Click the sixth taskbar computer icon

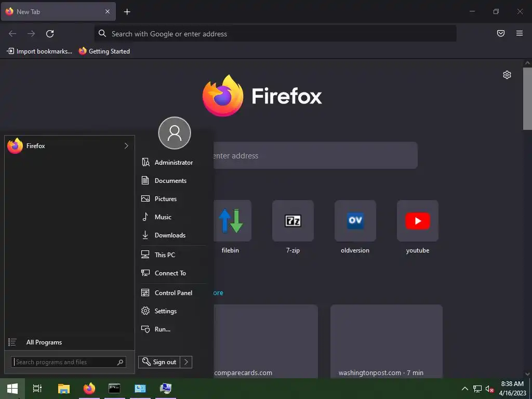tap(166, 389)
